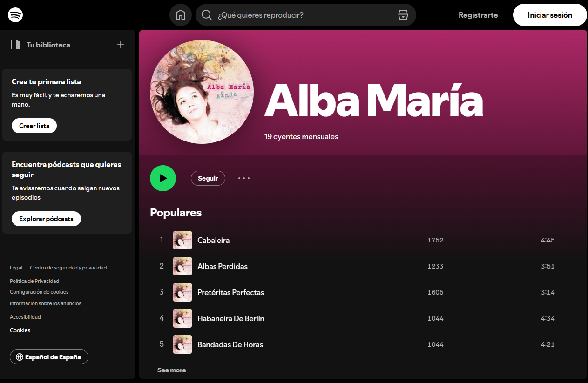Screen dimensions: 588x383
Task: Click the search magnifier icon
Action: coord(207,15)
